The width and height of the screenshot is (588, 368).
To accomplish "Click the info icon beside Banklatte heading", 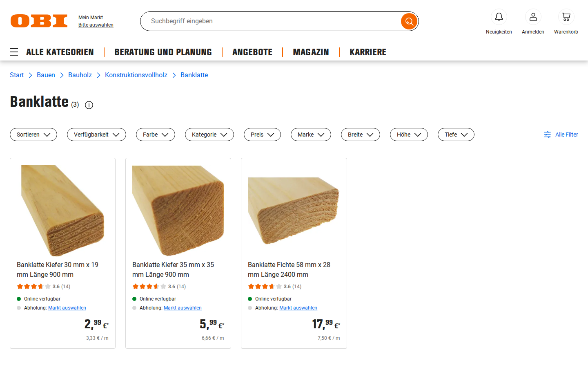I will [x=89, y=105].
